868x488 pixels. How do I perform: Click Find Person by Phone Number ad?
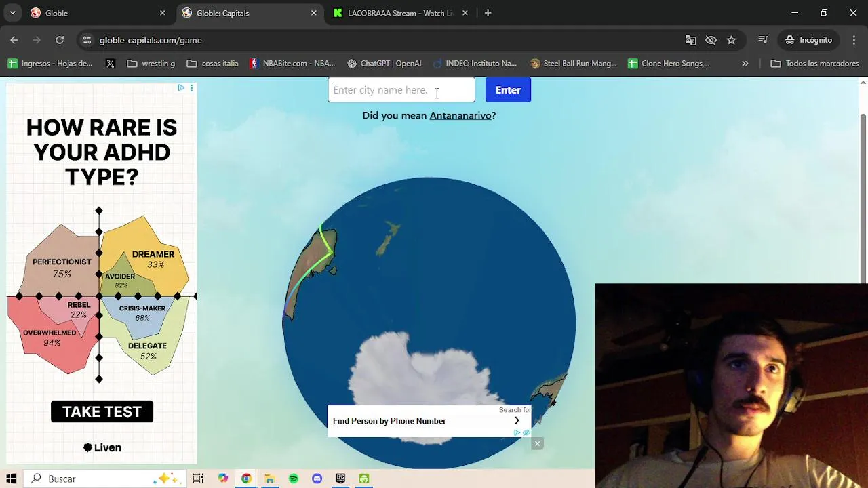pyautogui.click(x=389, y=421)
